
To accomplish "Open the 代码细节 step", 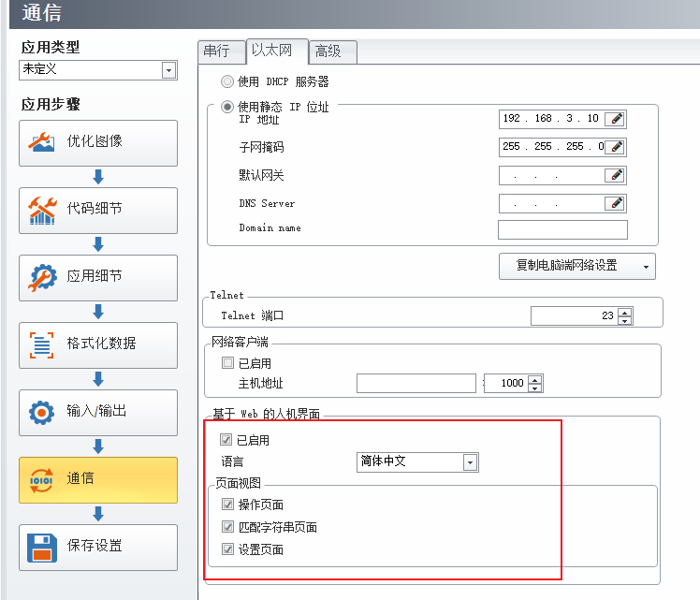I will (98, 211).
